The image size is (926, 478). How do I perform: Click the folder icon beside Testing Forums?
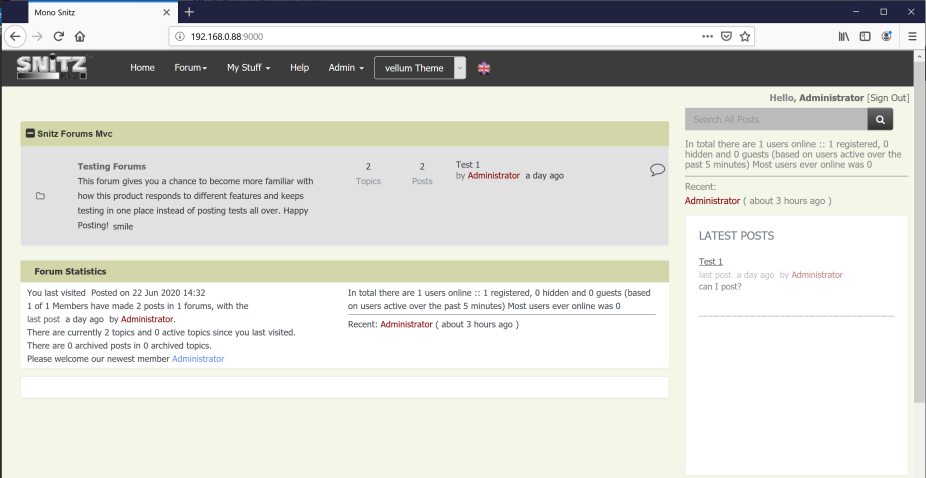pyautogui.click(x=41, y=196)
